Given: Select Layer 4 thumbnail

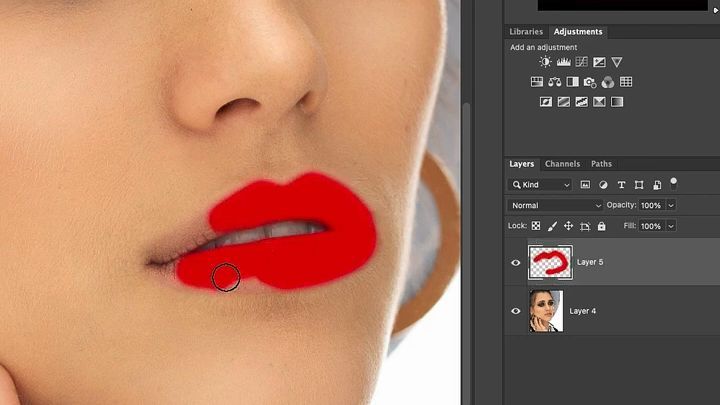Looking at the screenshot, I should [546, 311].
